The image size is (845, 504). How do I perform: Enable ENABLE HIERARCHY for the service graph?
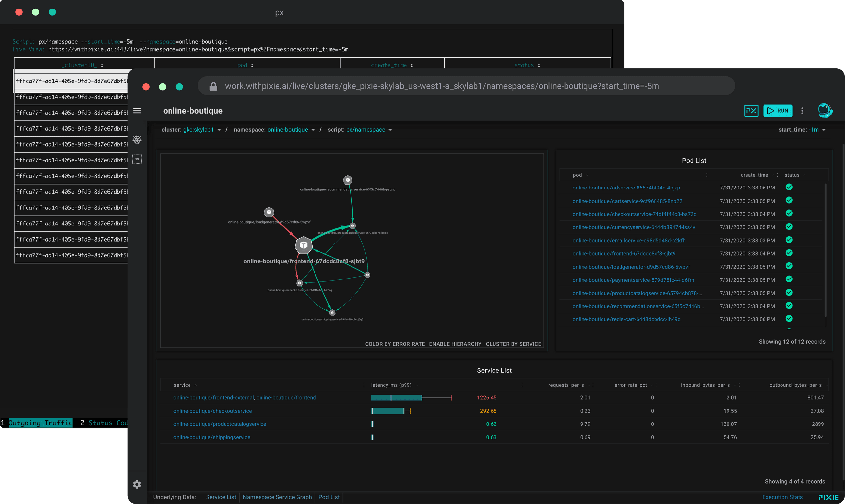pyautogui.click(x=455, y=344)
